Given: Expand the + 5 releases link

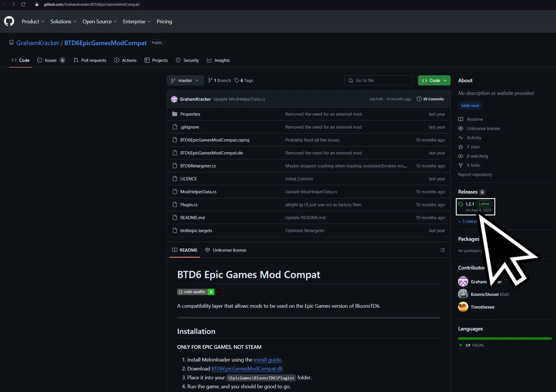Looking at the screenshot, I should [x=468, y=221].
